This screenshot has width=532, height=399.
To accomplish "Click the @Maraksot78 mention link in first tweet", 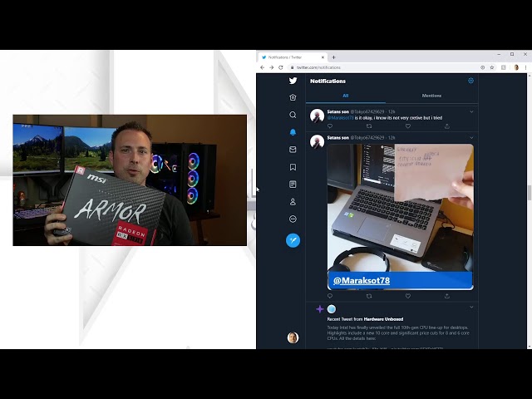I will tap(340, 118).
